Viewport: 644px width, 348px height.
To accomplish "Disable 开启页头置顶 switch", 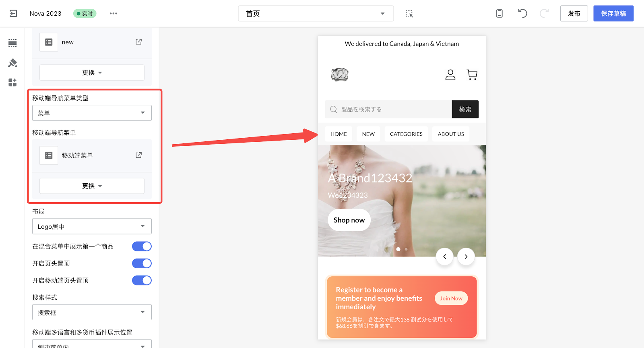I will click(x=142, y=263).
